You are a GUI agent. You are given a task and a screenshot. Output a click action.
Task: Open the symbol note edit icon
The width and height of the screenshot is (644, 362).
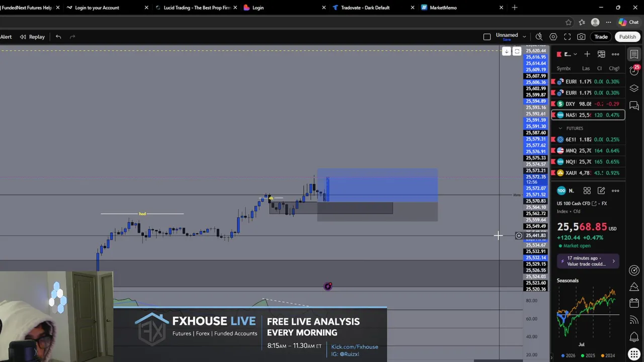[x=601, y=191]
